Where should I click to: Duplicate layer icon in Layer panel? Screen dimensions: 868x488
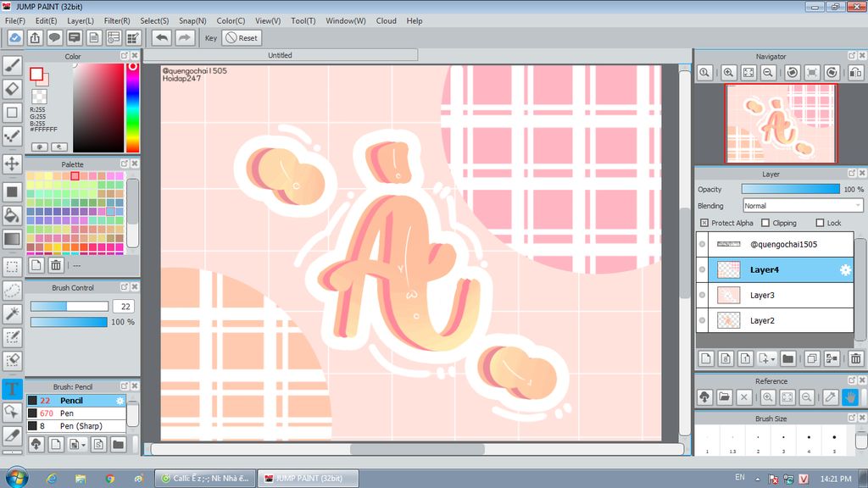pyautogui.click(x=811, y=358)
